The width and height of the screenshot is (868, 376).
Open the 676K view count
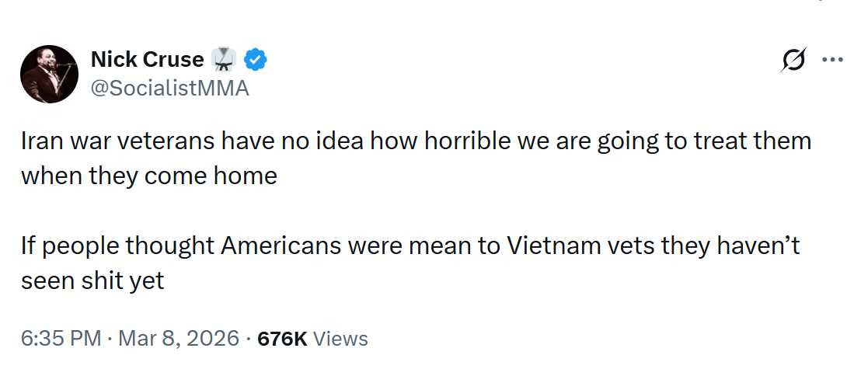[x=281, y=339]
